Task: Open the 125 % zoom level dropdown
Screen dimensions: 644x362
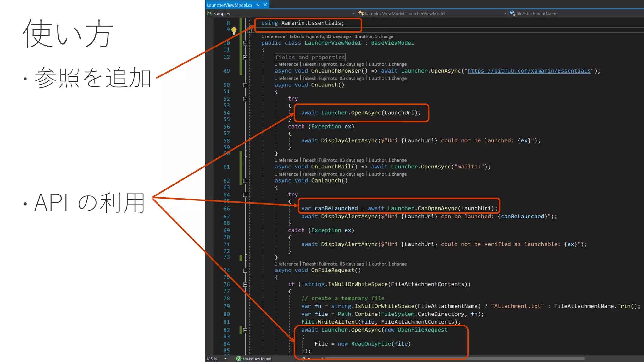Action: [225, 359]
